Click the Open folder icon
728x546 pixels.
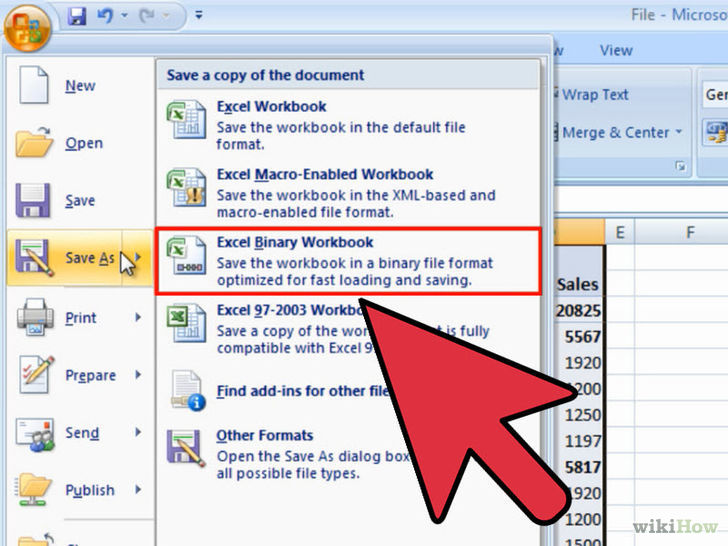[x=33, y=142]
